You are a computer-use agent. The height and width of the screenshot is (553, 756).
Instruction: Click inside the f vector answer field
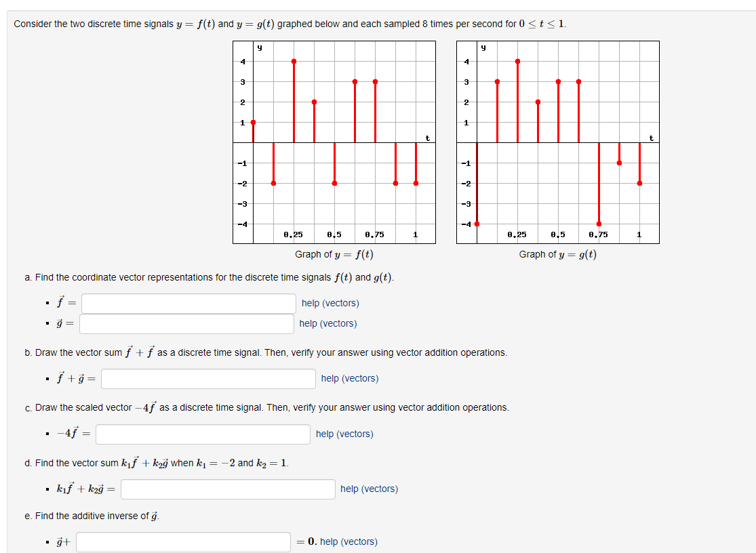click(x=188, y=303)
